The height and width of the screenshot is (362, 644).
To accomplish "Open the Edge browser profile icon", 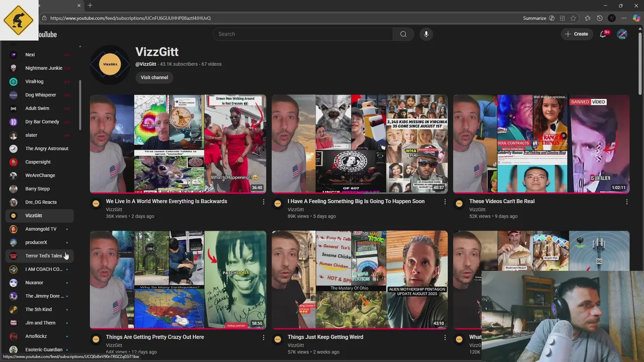I will click(612, 18).
